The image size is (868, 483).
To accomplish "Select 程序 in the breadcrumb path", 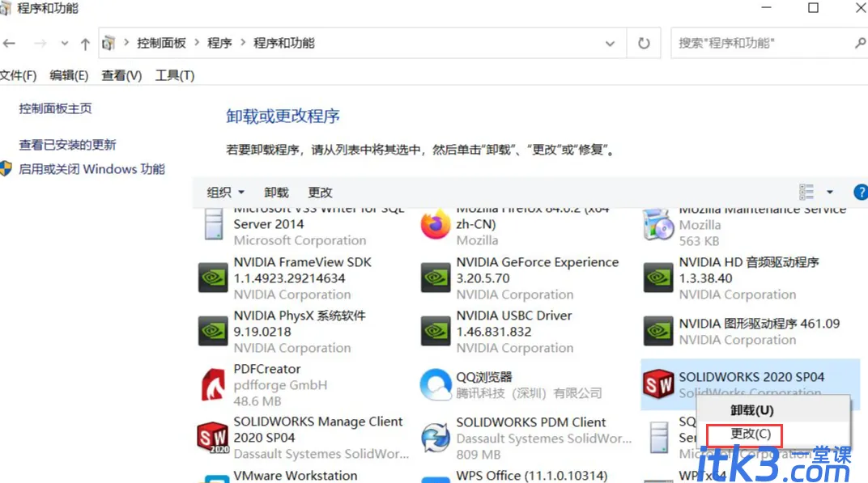I will tap(219, 43).
